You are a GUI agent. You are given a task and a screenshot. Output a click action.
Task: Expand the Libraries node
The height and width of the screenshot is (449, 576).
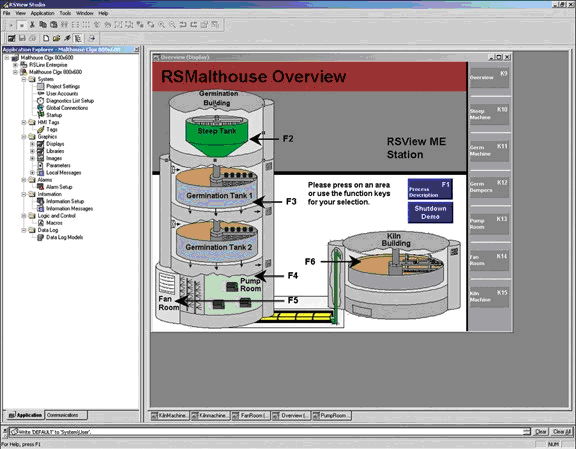pos(32,151)
